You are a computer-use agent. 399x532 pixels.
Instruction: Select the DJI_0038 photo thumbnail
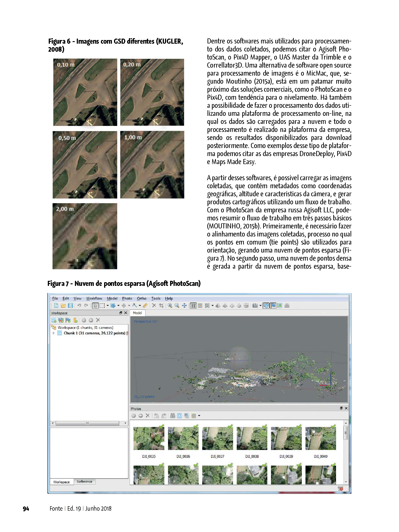click(252, 438)
